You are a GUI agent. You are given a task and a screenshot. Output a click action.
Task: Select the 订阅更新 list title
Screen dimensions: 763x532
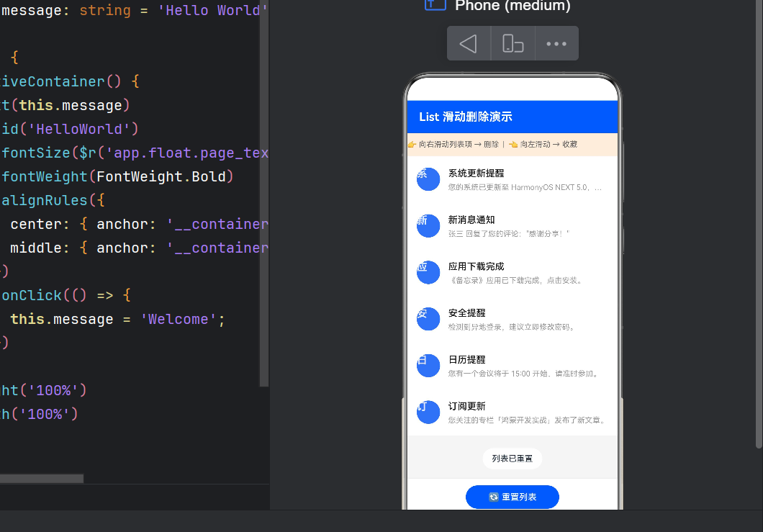tap(466, 407)
